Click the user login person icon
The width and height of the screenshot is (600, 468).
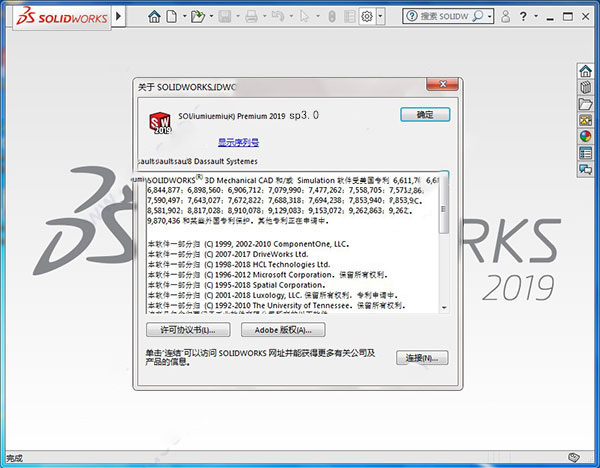click(x=505, y=16)
